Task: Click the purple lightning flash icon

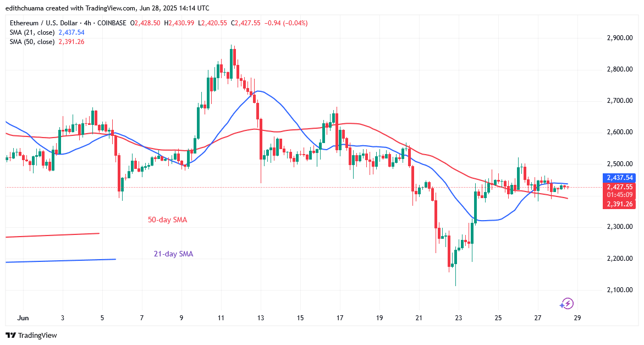Action: point(567,304)
